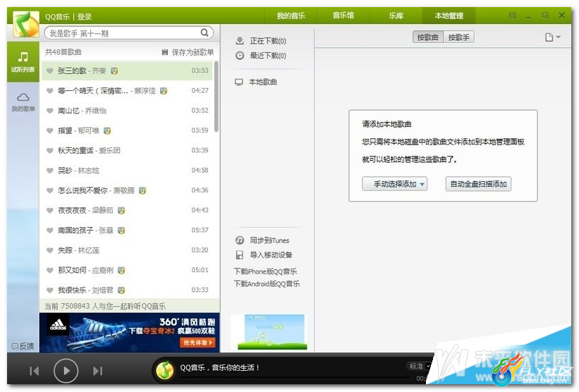Viewport: 579px width, 392px height.
Task: Click the playback progress bar
Action: pyautogui.click(x=293, y=378)
